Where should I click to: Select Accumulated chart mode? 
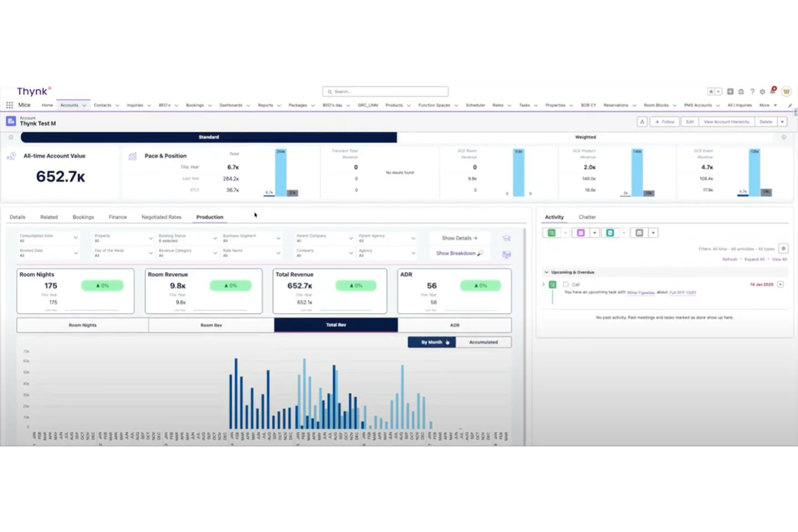coord(484,342)
